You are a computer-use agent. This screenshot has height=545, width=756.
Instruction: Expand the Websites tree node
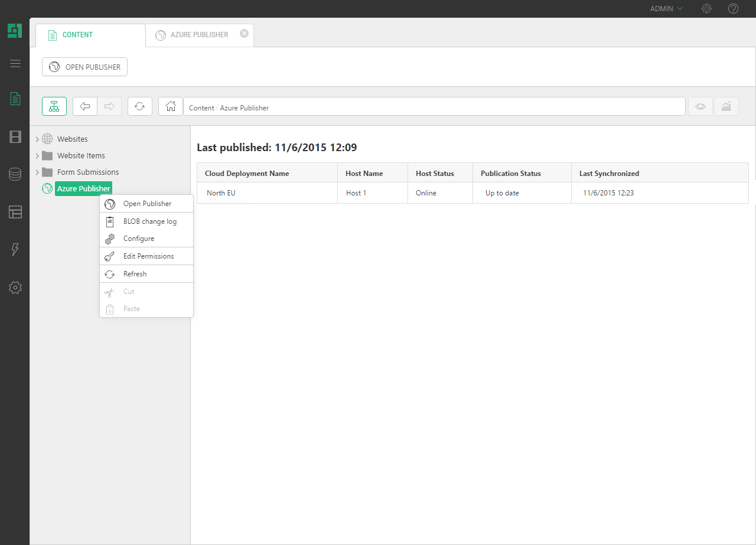(x=37, y=139)
